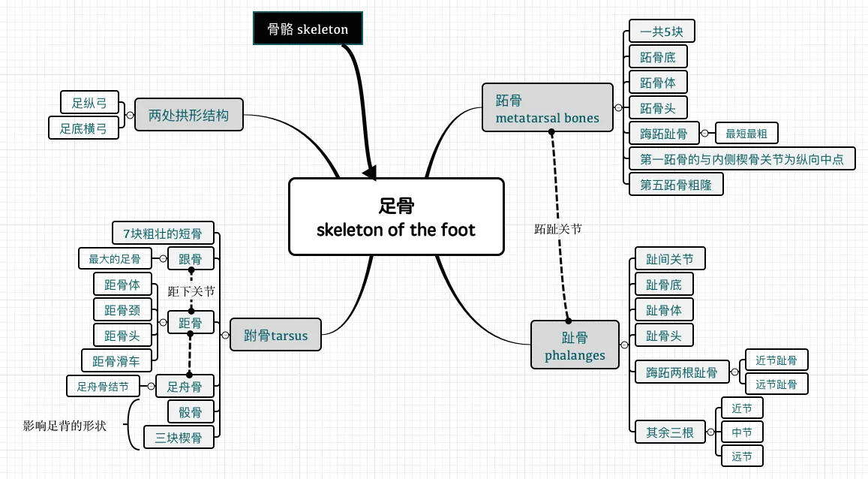Select the 踇跖两根趾骨 node
The height and width of the screenshot is (479, 868).
pyautogui.click(x=682, y=372)
